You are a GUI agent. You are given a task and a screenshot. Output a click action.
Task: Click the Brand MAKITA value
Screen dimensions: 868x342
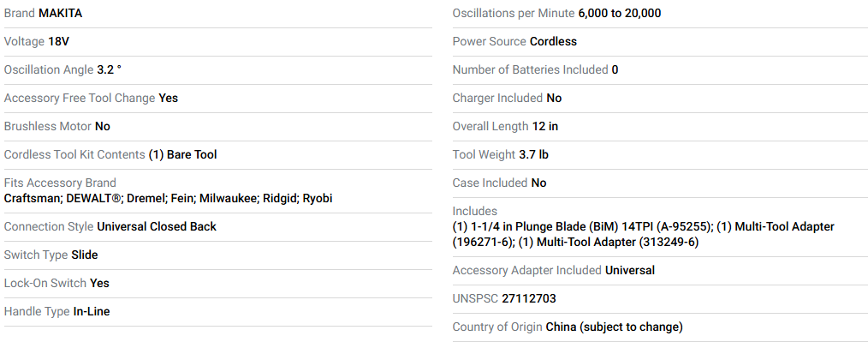pos(60,14)
